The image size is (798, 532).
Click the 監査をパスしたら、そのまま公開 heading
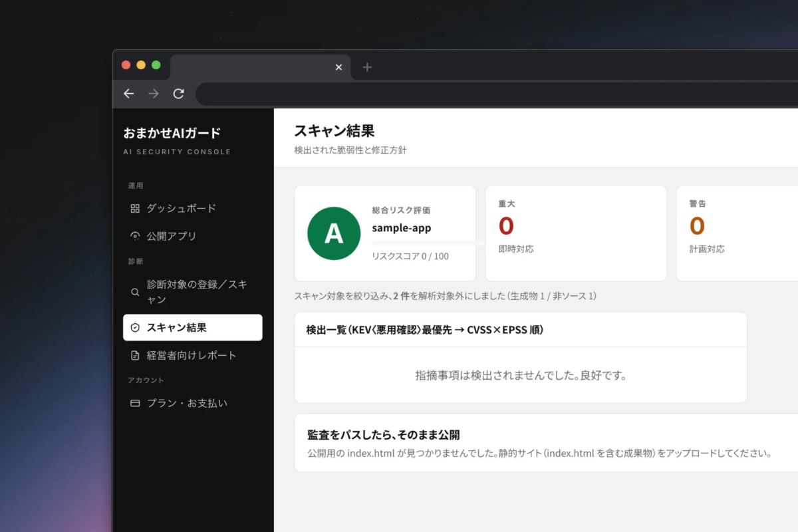point(384,435)
